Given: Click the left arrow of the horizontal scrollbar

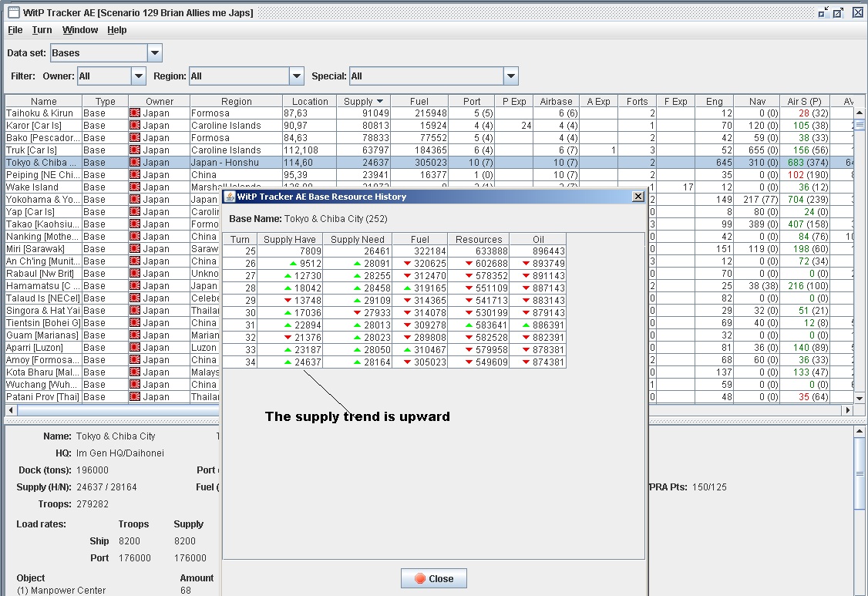Looking at the screenshot, I should (11, 410).
